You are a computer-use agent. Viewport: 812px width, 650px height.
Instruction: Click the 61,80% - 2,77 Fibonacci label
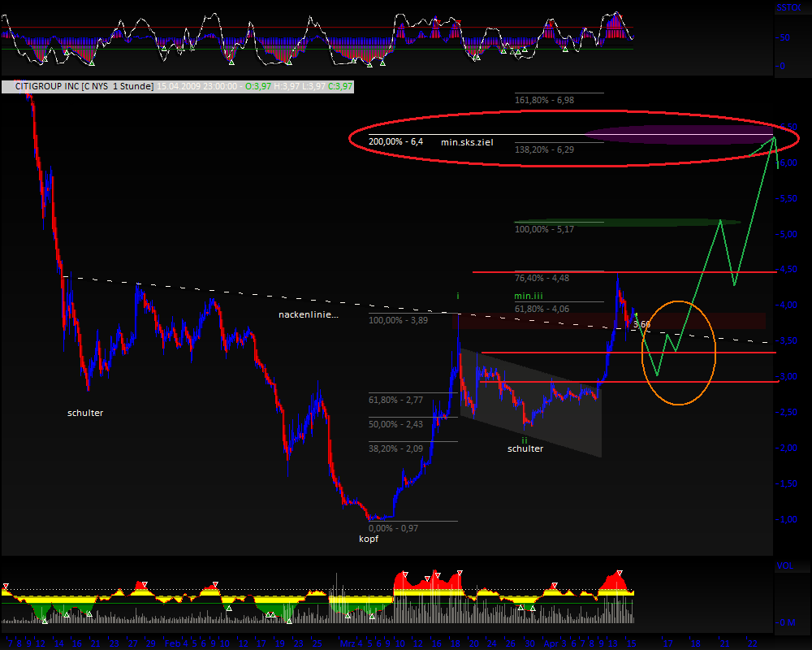[395, 401]
